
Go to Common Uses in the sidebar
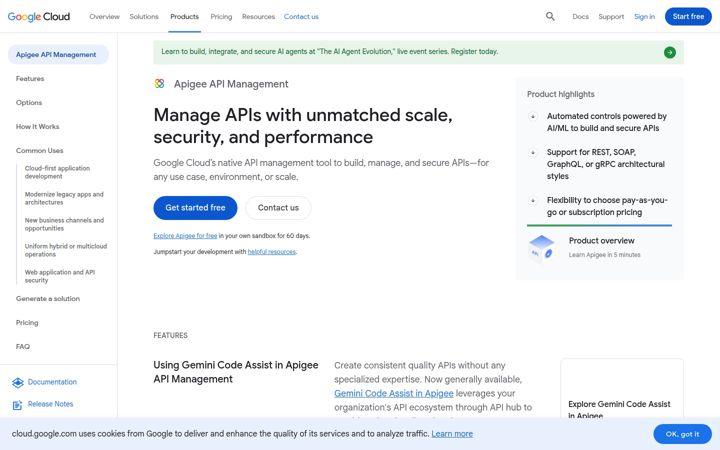(39, 151)
